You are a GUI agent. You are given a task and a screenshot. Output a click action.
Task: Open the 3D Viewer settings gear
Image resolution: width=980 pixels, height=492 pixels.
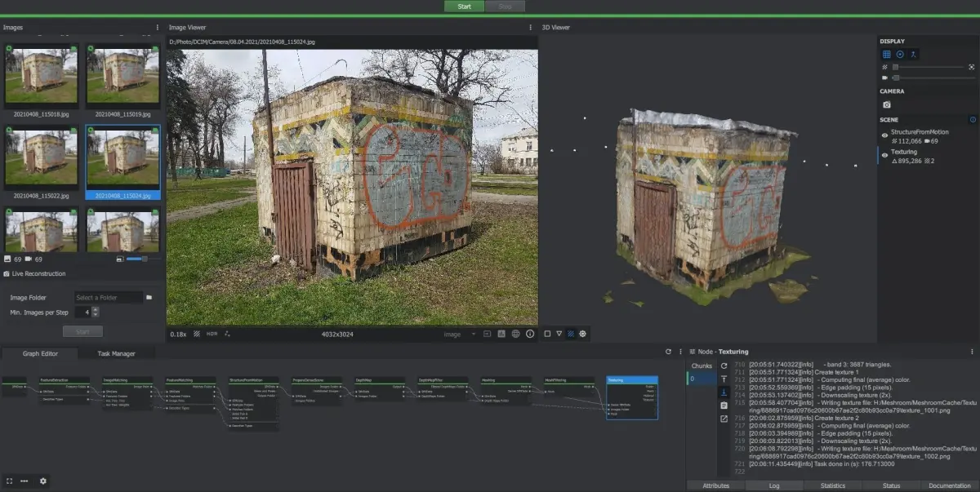(583, 334)
